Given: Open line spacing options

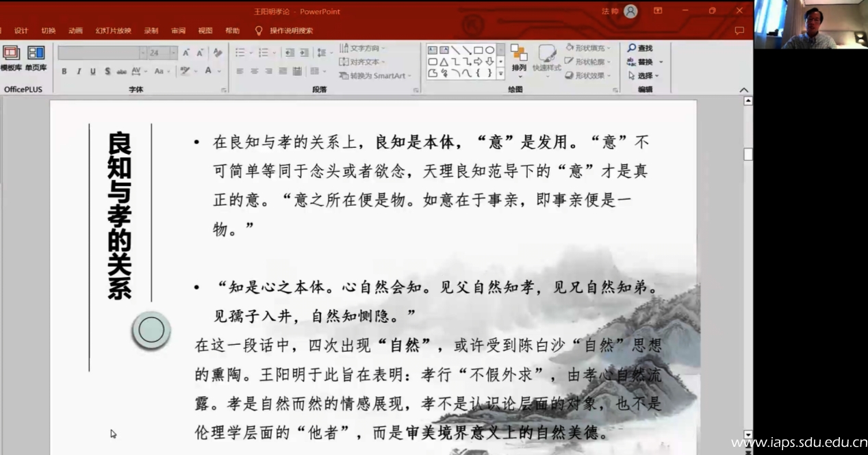Looking at the screenshot, I should click(323, 53).
